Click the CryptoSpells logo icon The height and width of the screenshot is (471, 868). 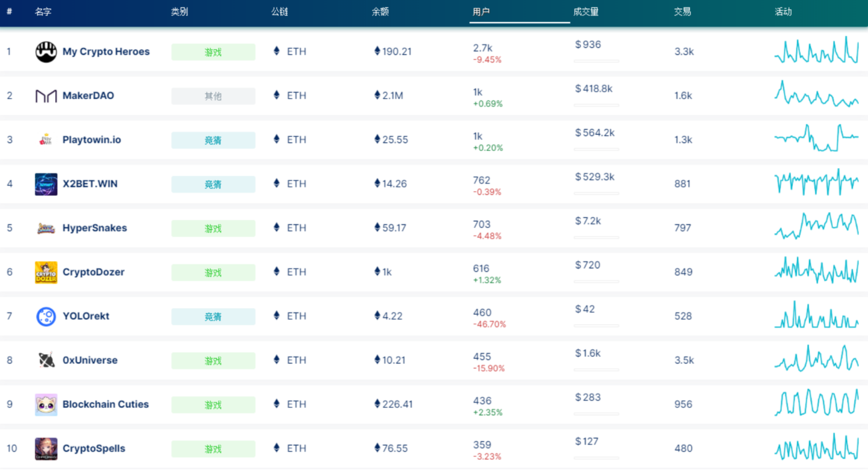pos(46,448)
